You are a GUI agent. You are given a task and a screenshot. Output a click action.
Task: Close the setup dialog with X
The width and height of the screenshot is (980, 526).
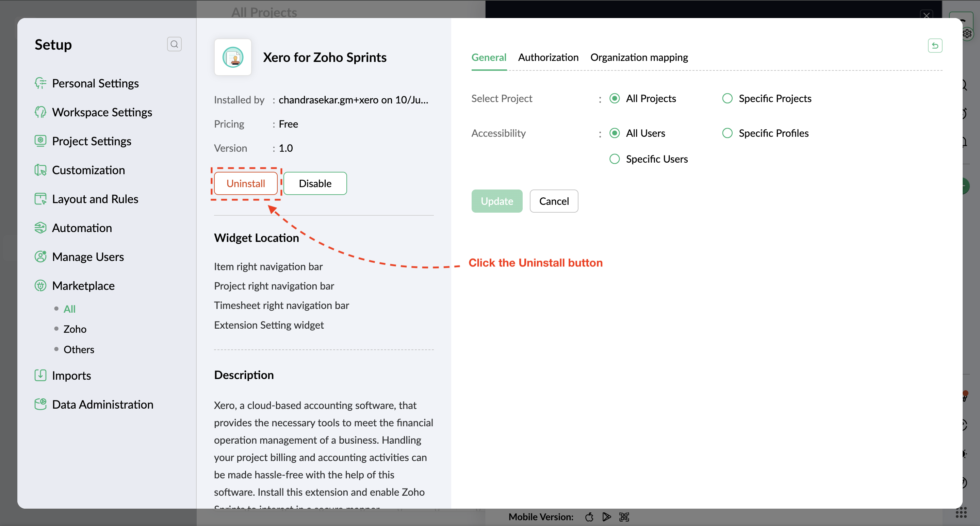926,15
